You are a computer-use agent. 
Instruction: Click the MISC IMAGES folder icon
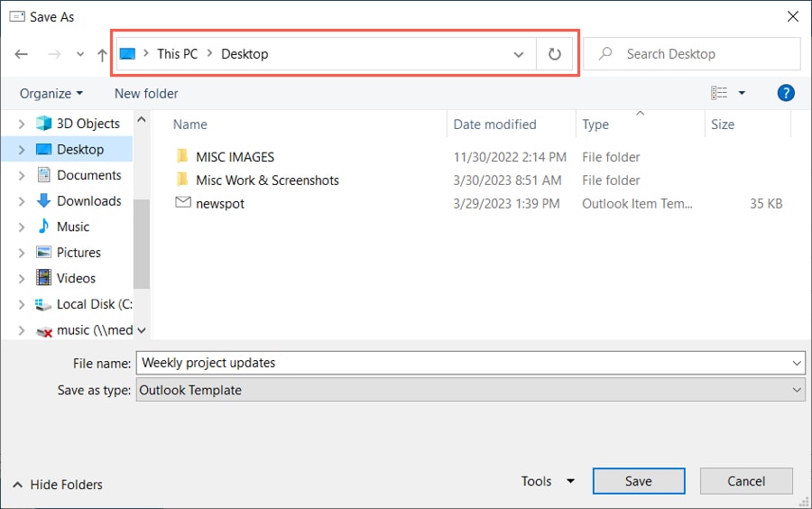coord(181,156)
